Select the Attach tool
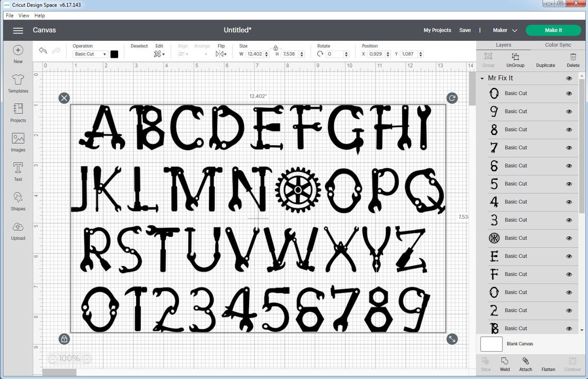The width and height of the screenshot is (588, 379). pyautogui.click(x=525, y=364)
